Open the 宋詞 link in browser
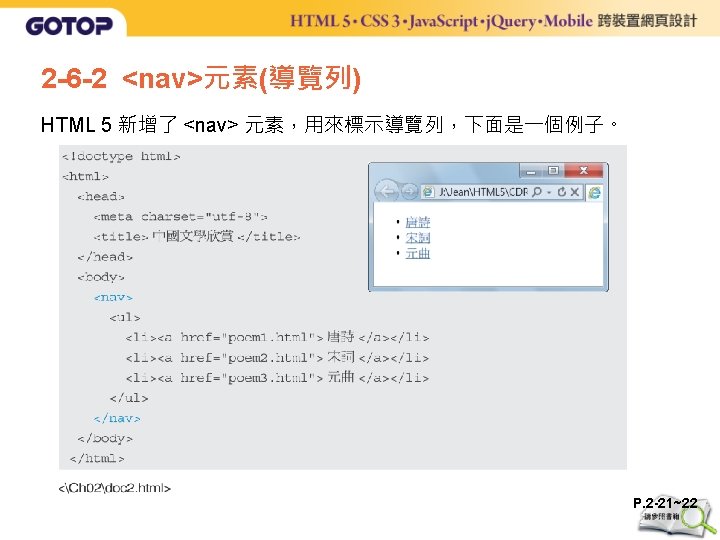Image resolution: width=720 pixels, height=540 pixels. click(418, 238)
